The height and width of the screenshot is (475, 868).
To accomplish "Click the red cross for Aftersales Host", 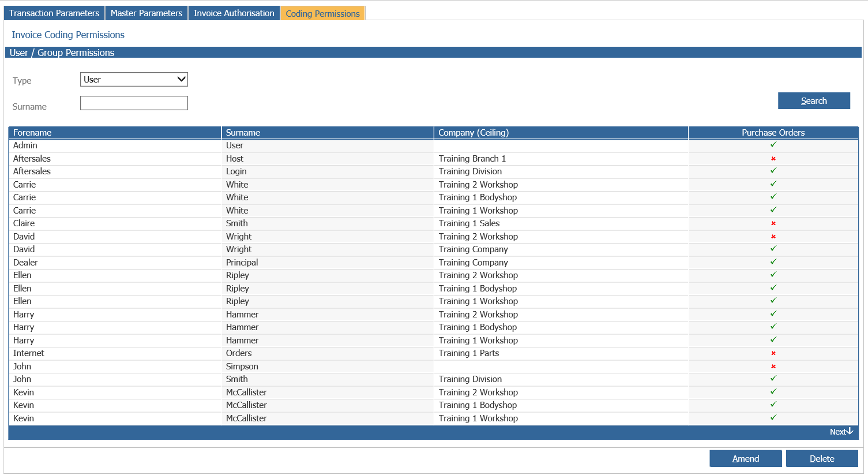I will click(773, 159).
